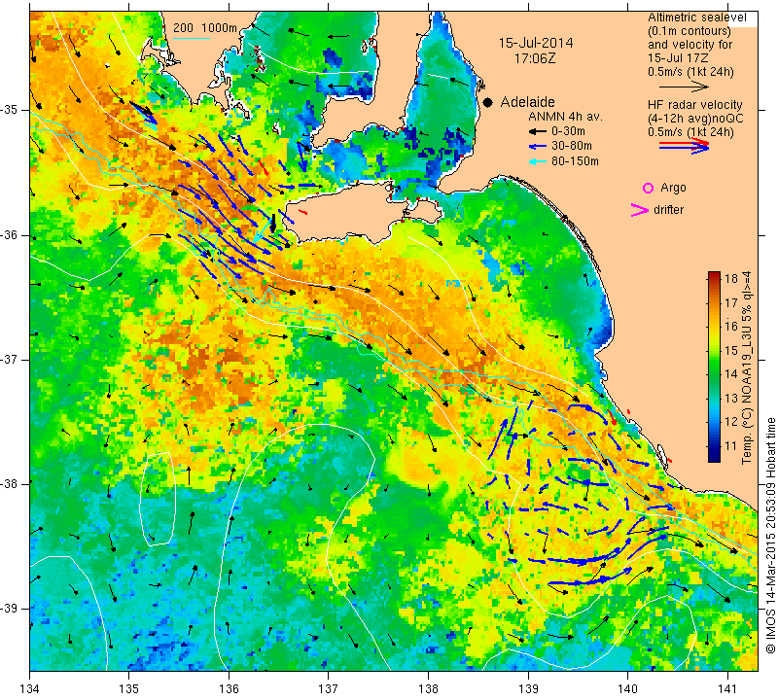This screenshot has width=778, height=700.
Task: Click the magenta Argo circle symbol
Action: point(648,188)
